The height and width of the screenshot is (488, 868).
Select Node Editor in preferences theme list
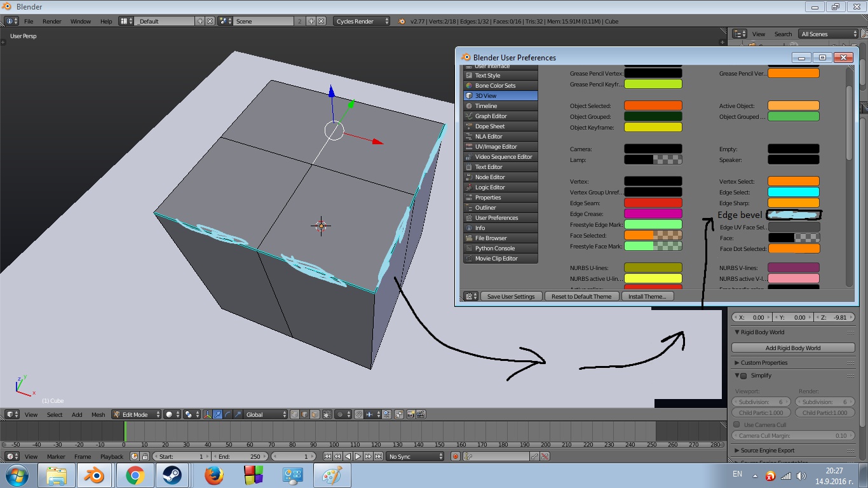coord(500,177)
